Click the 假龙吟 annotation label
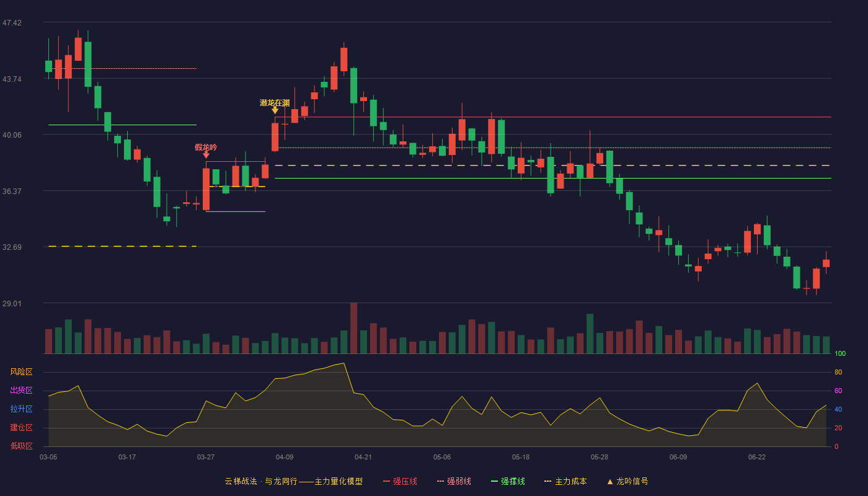868x496 pixels. (x=206, y=148)
